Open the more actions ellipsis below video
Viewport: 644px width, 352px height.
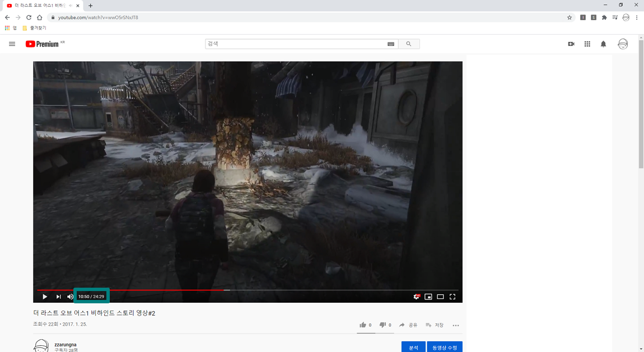coord(455,325)
